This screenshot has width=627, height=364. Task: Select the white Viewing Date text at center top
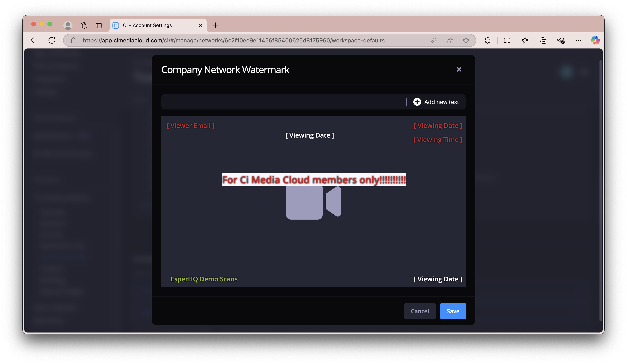coord(309,135)
